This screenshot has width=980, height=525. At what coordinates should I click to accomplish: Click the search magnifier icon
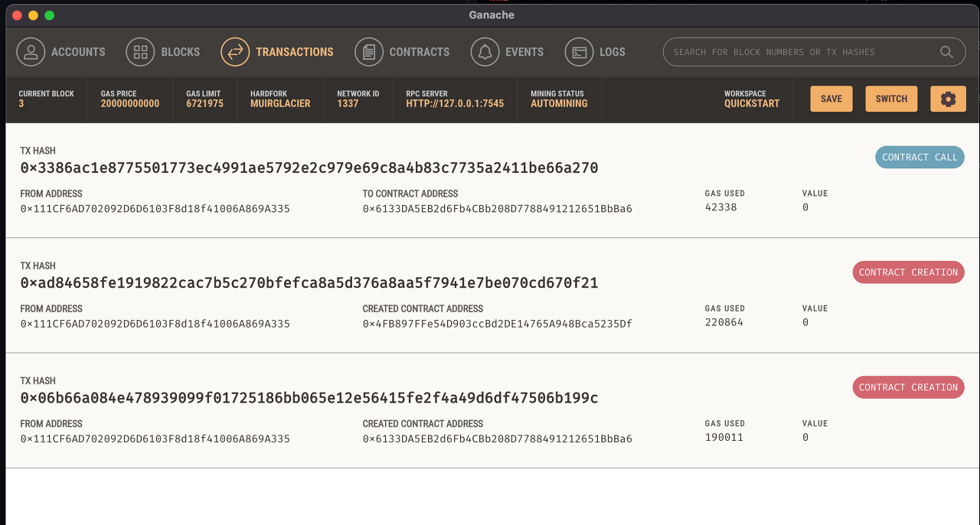click(x=947, y=52)
